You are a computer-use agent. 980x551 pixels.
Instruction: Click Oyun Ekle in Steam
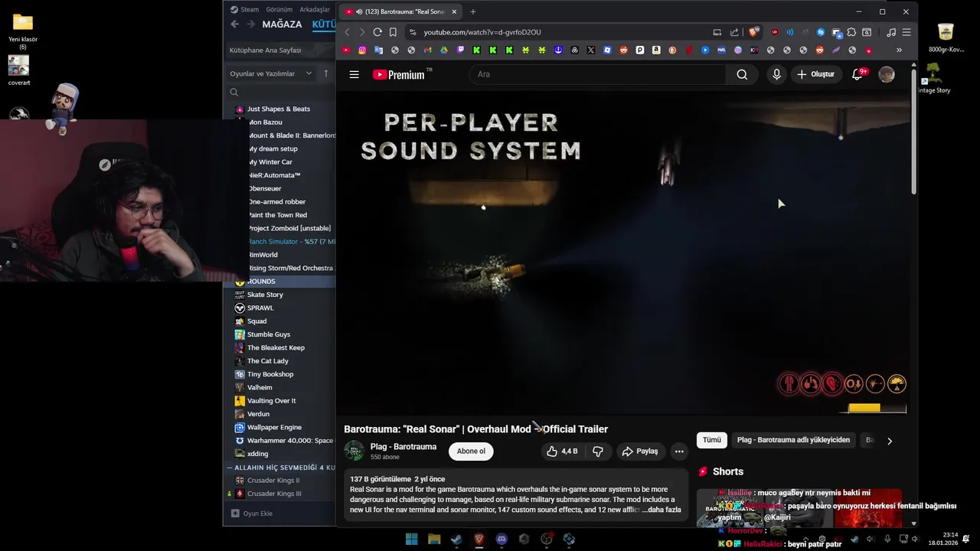251,514
